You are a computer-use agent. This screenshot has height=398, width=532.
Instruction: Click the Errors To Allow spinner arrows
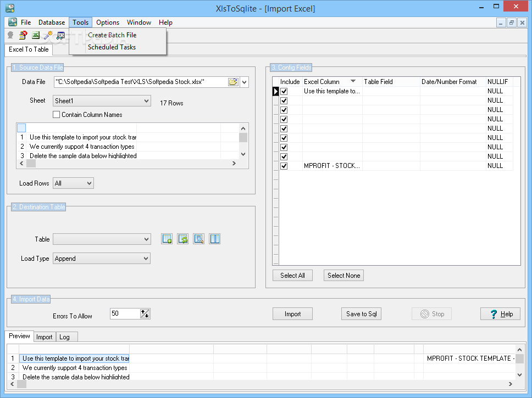point(145,313)
